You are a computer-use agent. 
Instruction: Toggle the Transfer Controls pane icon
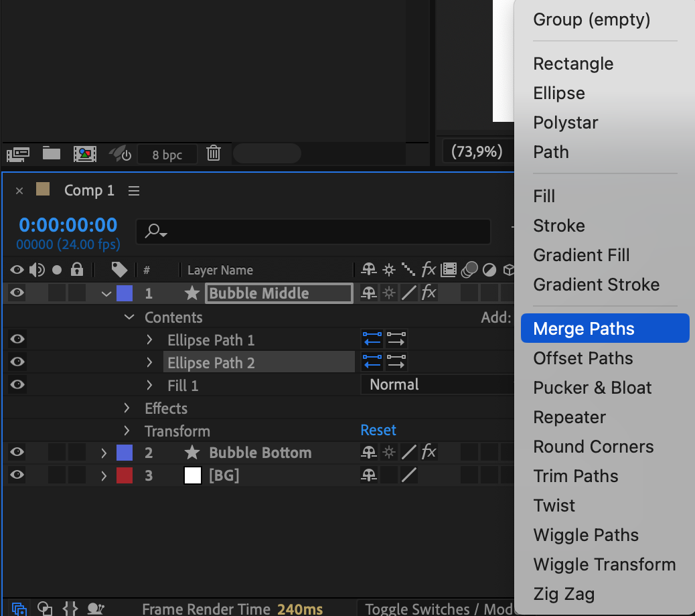(x=45, y=609)
